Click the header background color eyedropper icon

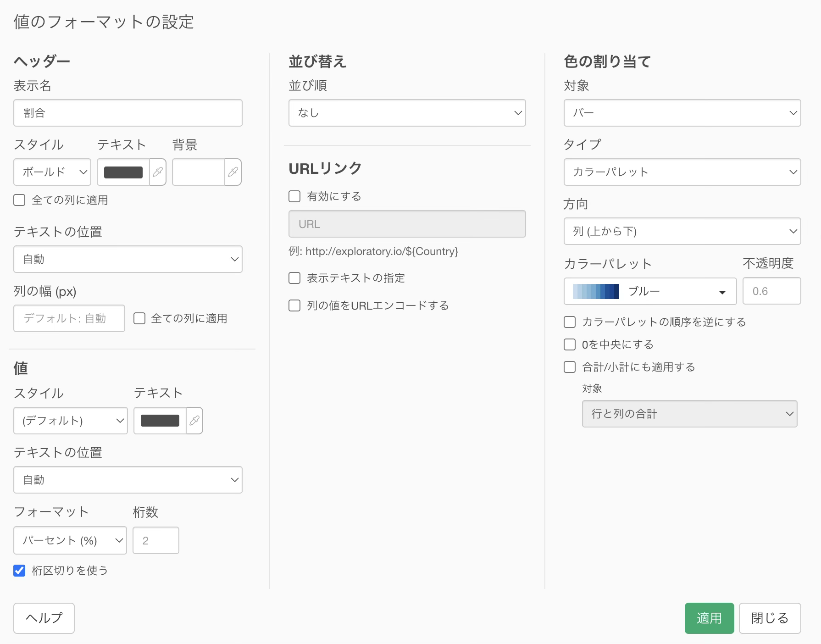tap(233, 172)
